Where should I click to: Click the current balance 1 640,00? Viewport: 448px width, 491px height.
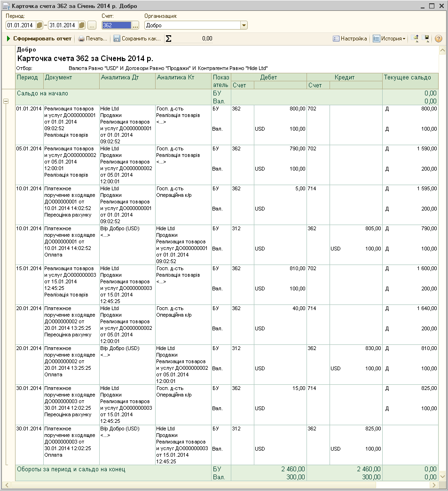[427, 308]
